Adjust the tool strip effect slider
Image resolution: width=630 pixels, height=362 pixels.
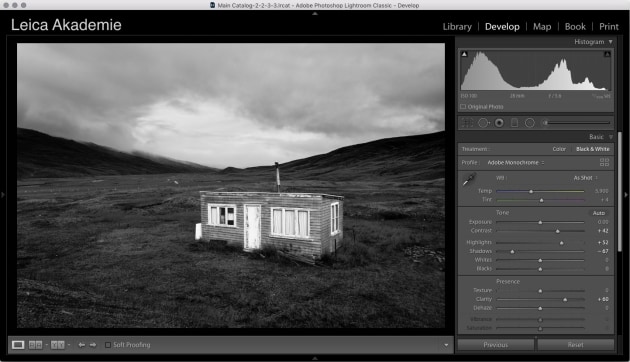tap(578, 123)
